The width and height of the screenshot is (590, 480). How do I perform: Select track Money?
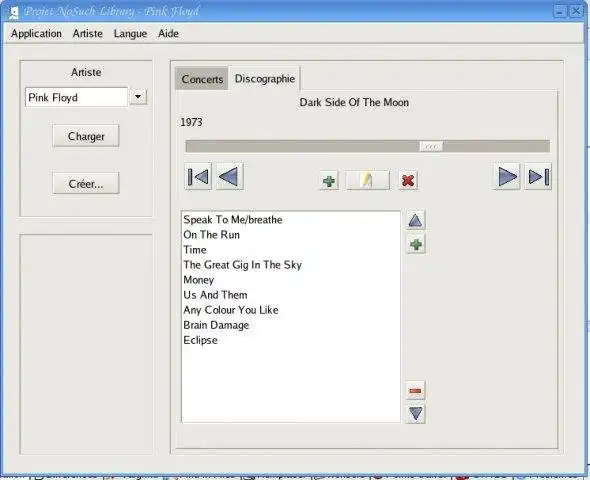point(291,280)
